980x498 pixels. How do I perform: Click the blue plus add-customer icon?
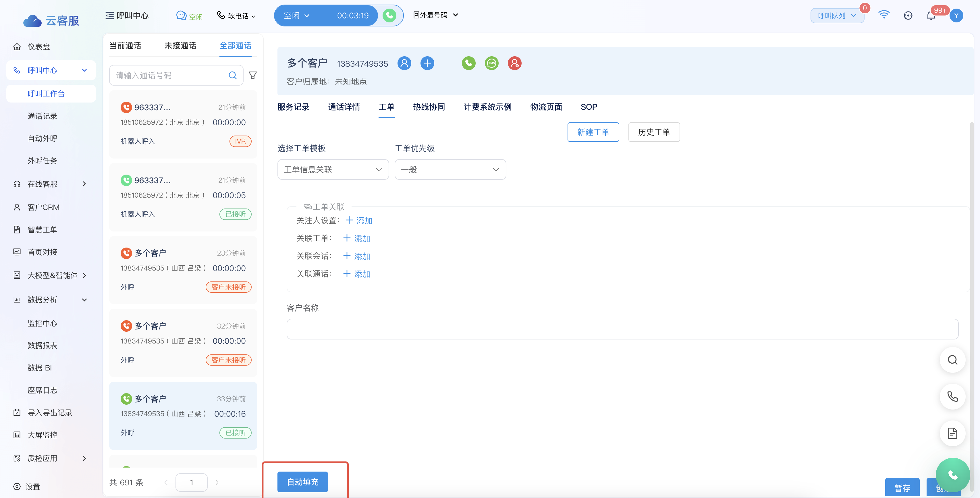click(x=427, y=63)
